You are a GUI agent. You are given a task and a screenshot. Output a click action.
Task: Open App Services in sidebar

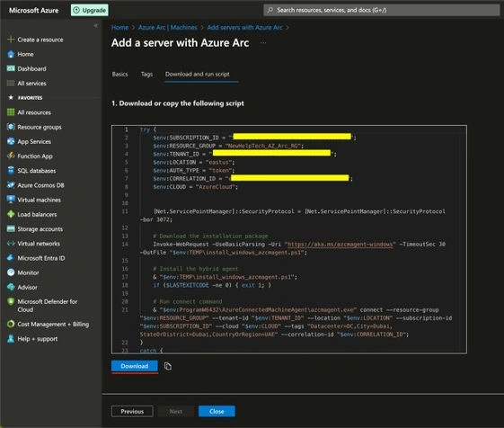pos(30,141)
